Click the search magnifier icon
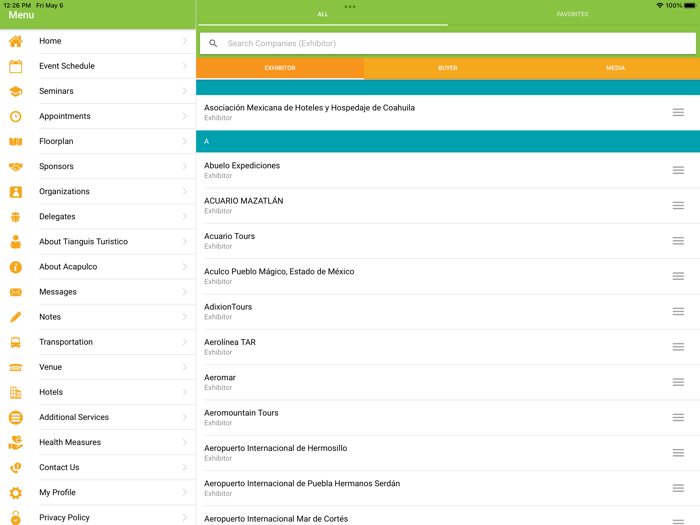Image resolution: width=700 pixels, height=525 pixels. [x=213, y=44]
